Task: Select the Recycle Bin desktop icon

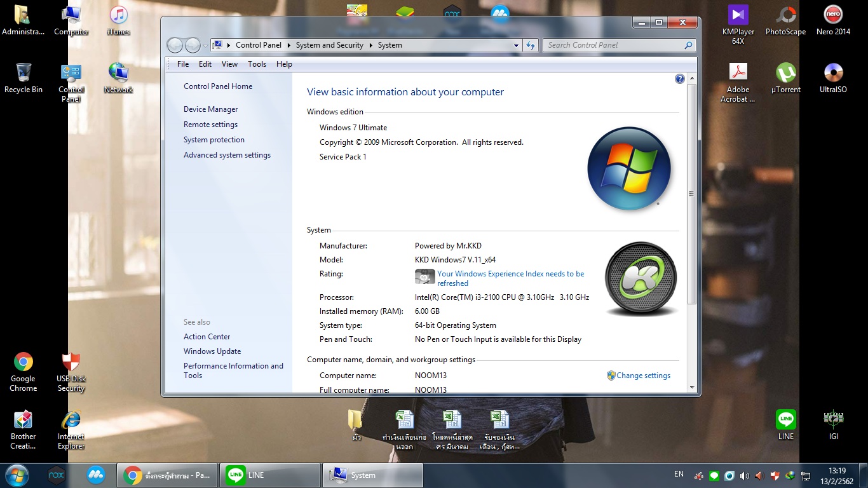Action: click(x=24, y=78)
